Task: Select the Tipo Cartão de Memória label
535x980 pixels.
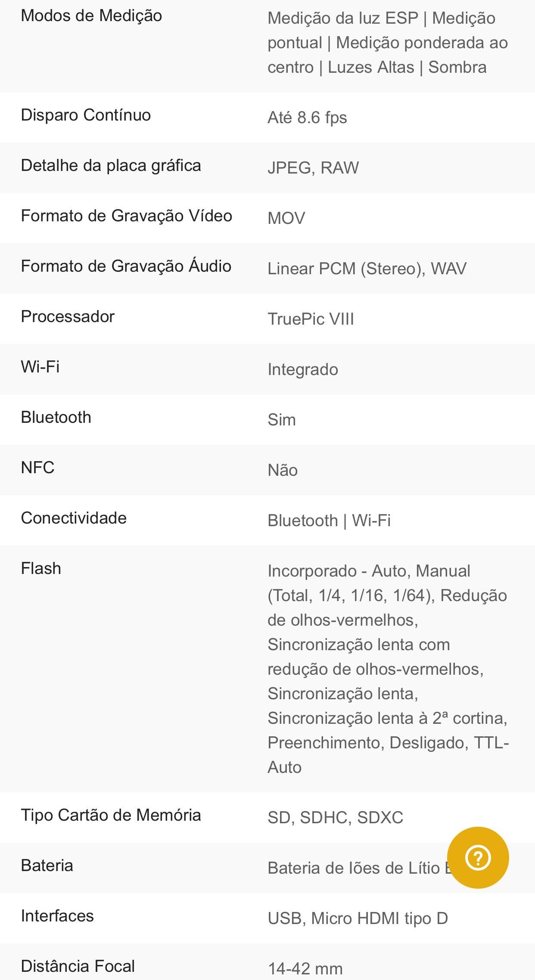Action: click(111, 815)
